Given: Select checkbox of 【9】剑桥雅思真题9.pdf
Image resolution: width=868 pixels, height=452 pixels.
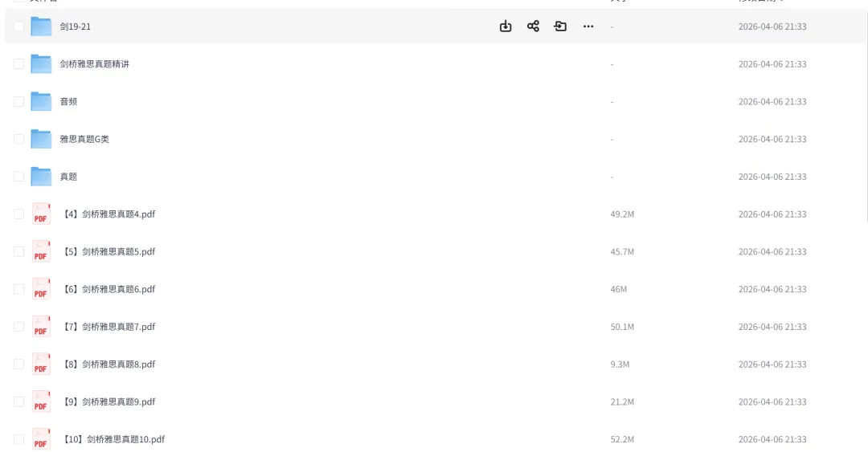Looking at the screenshot, I should pyautogui.click(x=18, y=401).
